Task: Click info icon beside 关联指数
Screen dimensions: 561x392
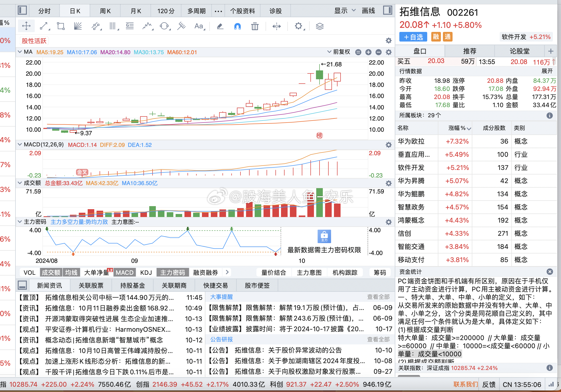Action: point(549,368)
